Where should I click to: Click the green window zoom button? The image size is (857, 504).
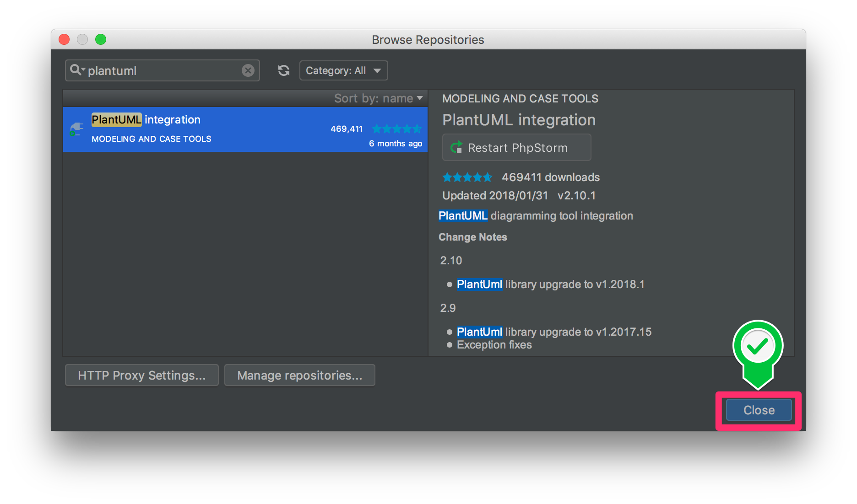[101, 39]
